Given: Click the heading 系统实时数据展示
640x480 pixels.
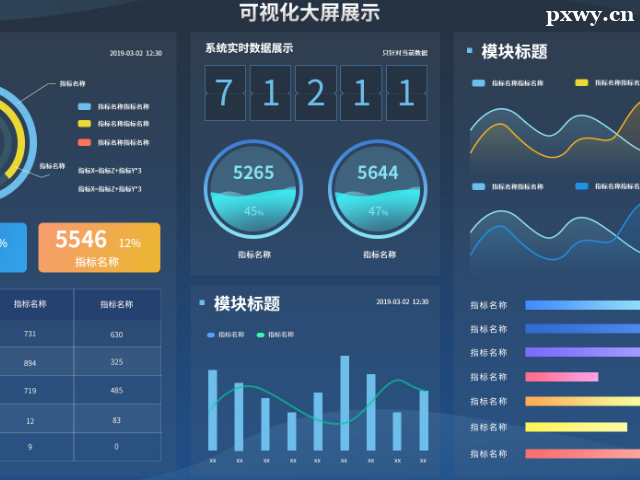Looking at the screenshot, I should [249, 48].
